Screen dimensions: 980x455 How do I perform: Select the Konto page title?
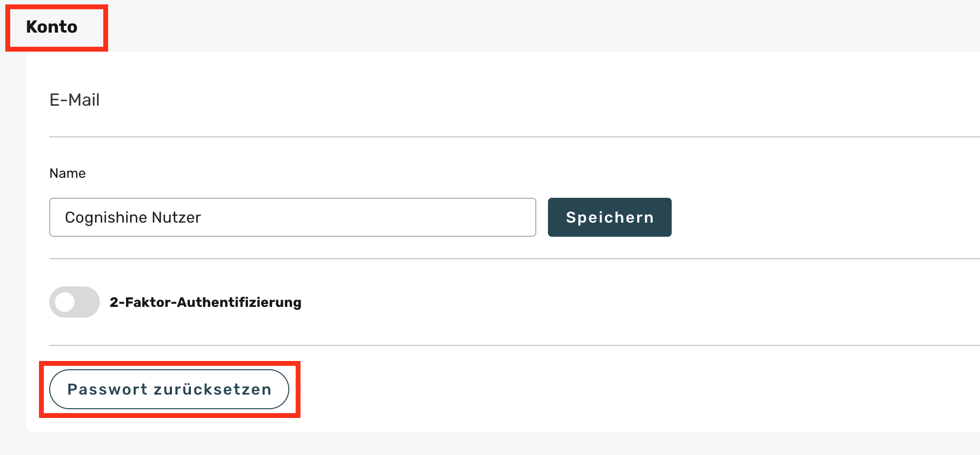tap(52, 27)
